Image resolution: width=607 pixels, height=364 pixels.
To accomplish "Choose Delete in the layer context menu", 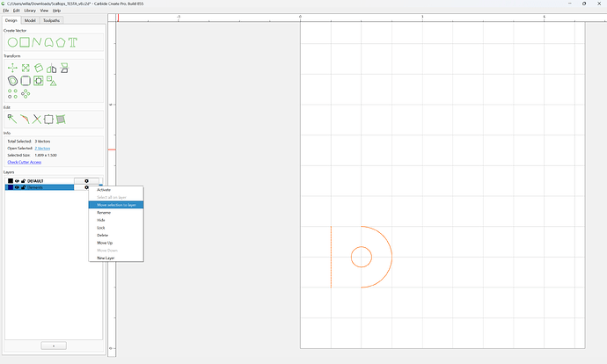I will (116, 235).
